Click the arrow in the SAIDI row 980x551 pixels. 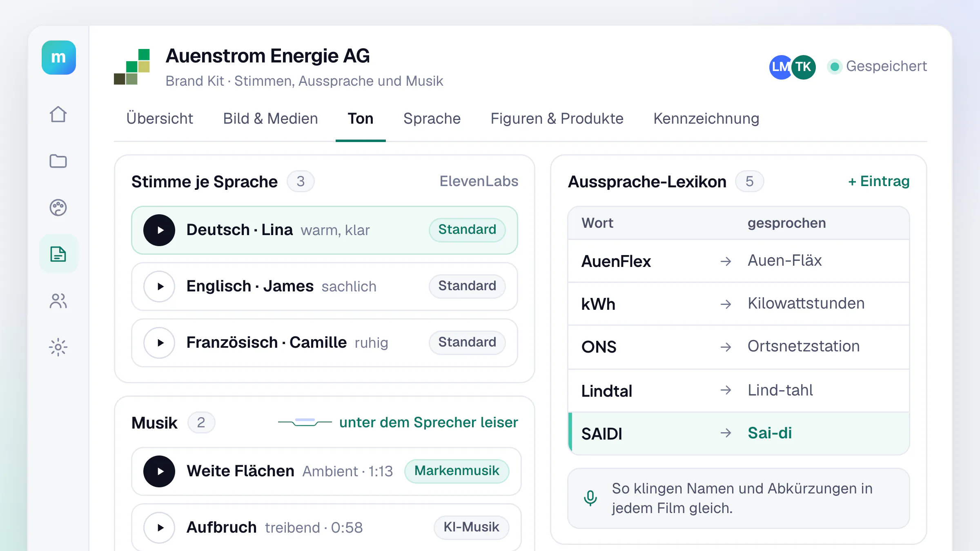(726, 433)
